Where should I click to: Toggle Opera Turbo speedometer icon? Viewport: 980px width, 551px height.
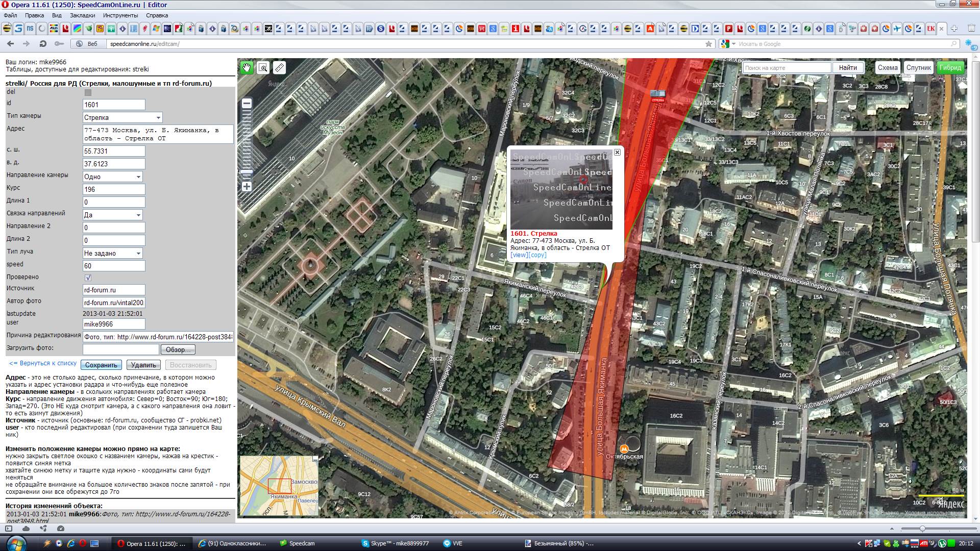click(61, 529)
